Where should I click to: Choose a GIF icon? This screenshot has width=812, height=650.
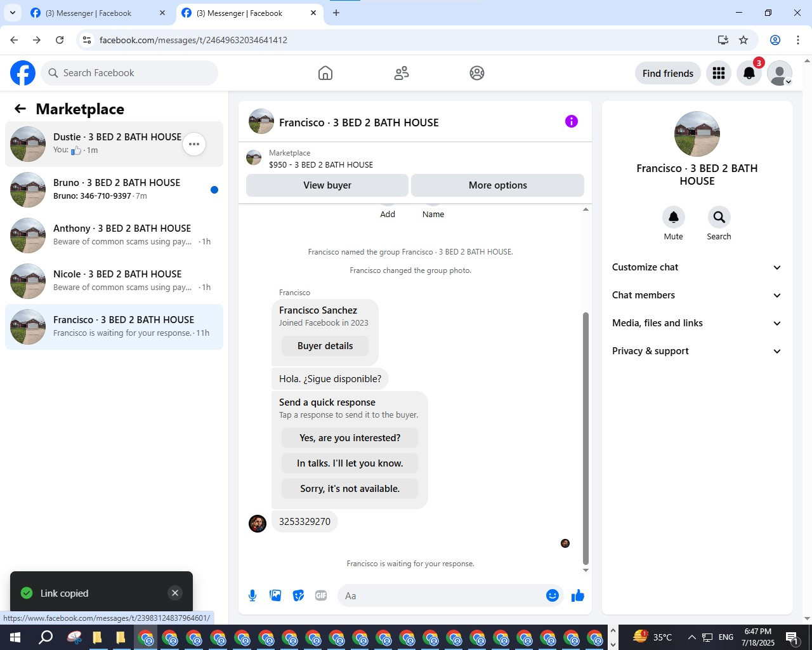321,595
